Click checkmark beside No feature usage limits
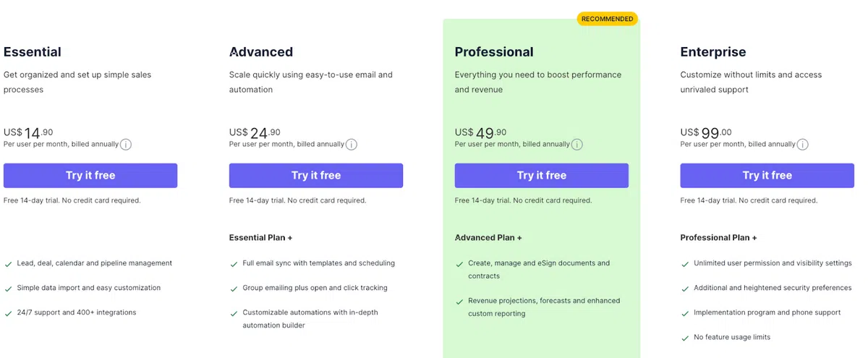This screenshot has height=358, width=868. pos(685,338)
